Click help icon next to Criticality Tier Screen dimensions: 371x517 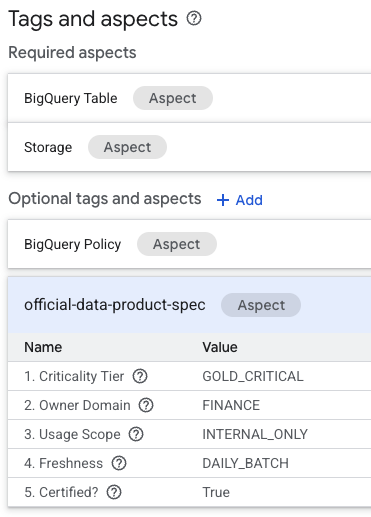[140, 376]
